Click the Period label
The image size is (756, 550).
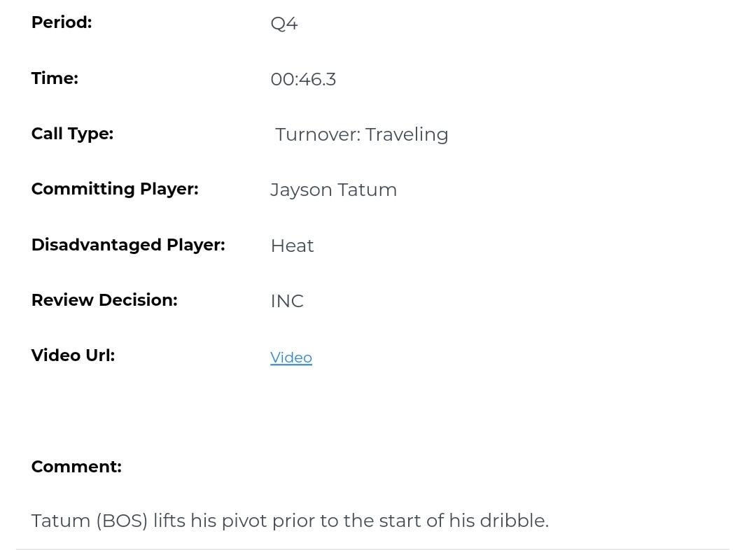(x=62, y=22)
